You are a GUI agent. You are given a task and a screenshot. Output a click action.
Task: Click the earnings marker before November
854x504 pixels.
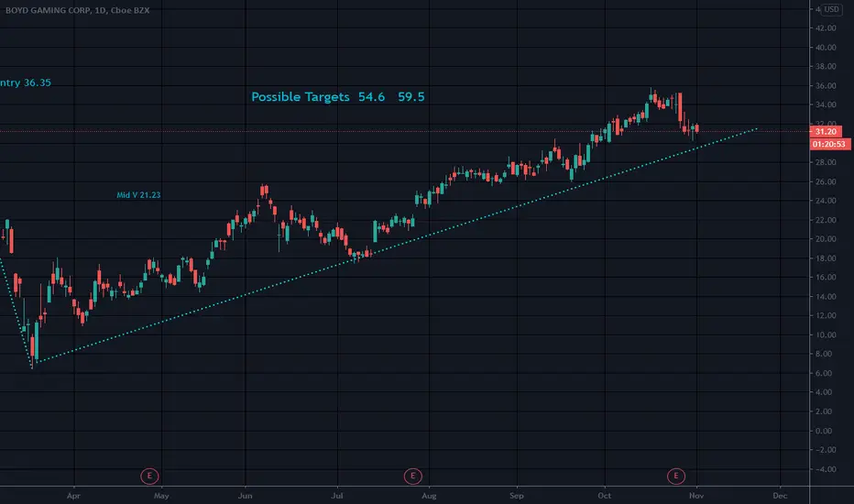pyautogui.click(x=676, y=477)
